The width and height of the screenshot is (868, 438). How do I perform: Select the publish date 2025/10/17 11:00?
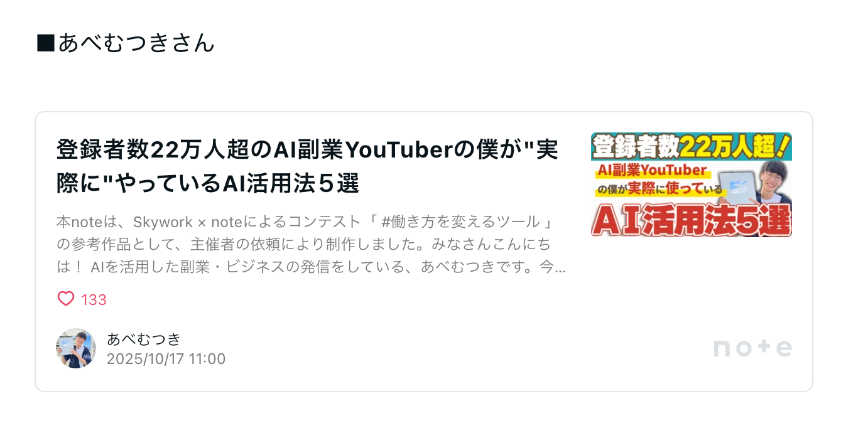[166, 359]
